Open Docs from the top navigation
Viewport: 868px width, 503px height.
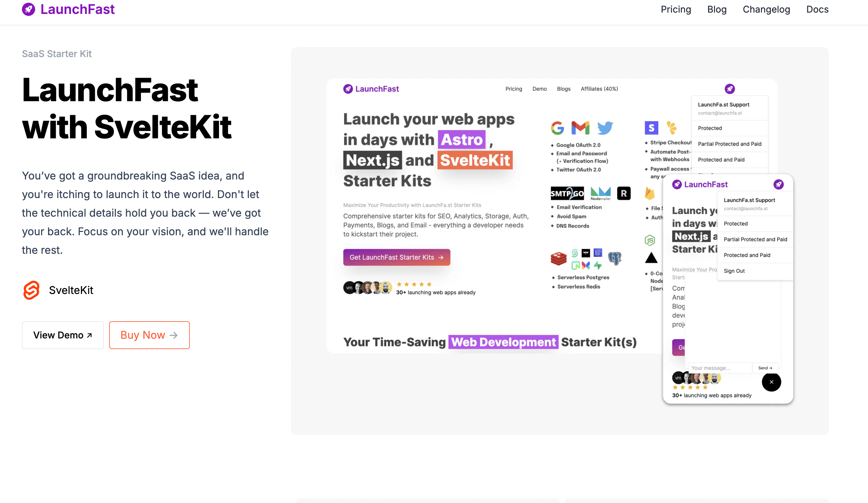pos(817,9)
